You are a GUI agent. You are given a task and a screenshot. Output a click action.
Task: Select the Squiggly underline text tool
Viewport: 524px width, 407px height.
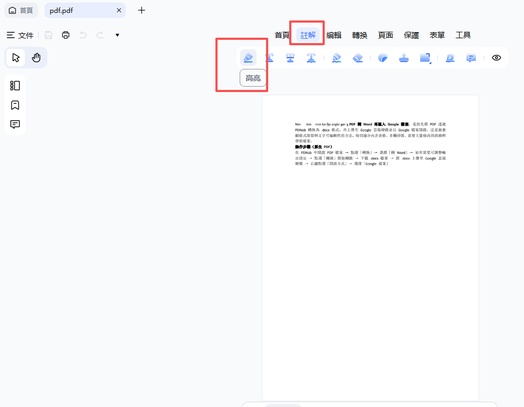pos(311,58)
